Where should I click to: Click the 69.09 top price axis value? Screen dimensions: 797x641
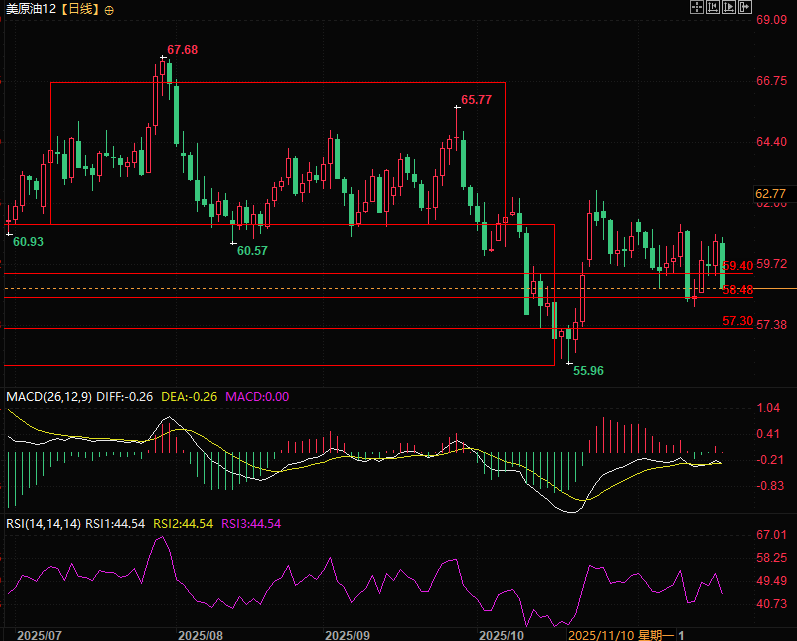click(772, 20)
